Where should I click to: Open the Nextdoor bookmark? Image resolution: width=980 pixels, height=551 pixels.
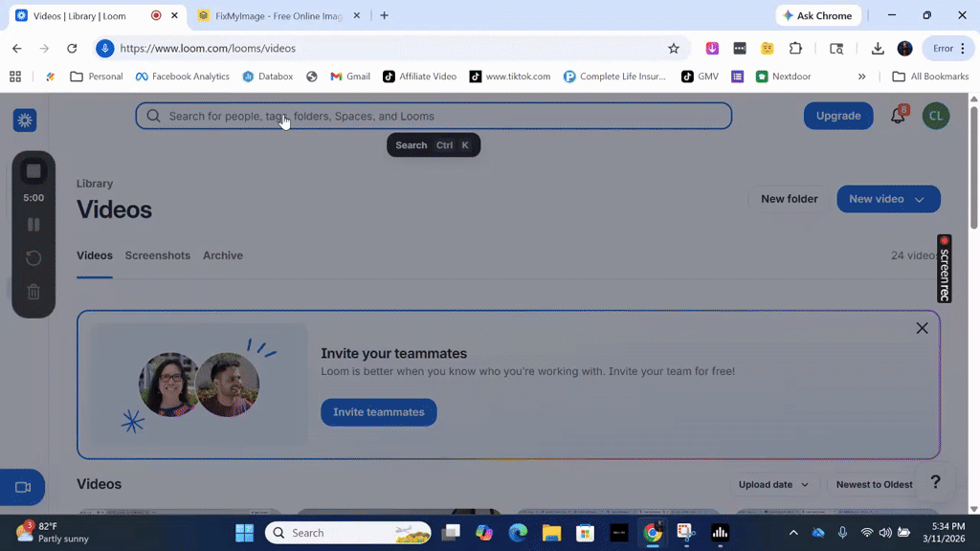(x=784, y=77)
